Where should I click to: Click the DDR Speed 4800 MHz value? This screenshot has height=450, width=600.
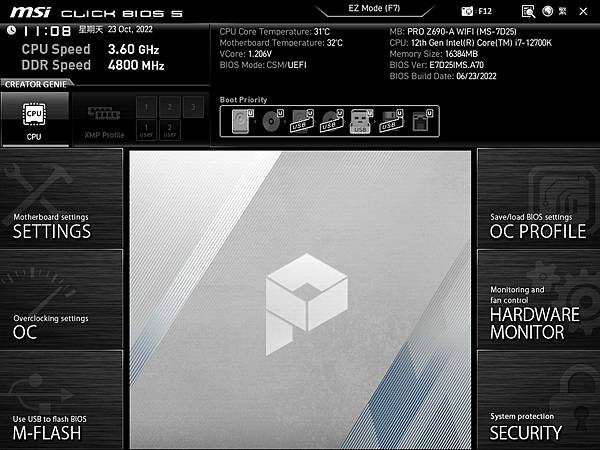(136, 65)
